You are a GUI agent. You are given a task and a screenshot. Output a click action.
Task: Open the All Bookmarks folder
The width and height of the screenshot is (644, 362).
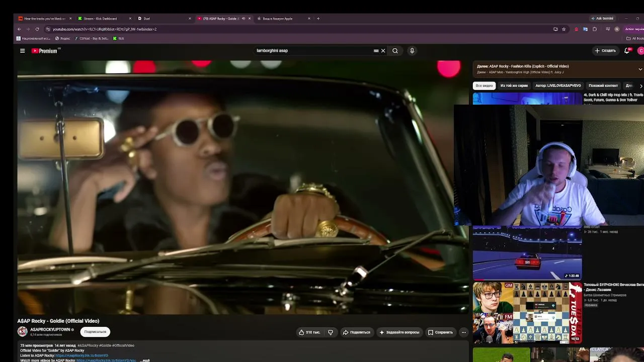pyautogui.click(x=635, y=38)
